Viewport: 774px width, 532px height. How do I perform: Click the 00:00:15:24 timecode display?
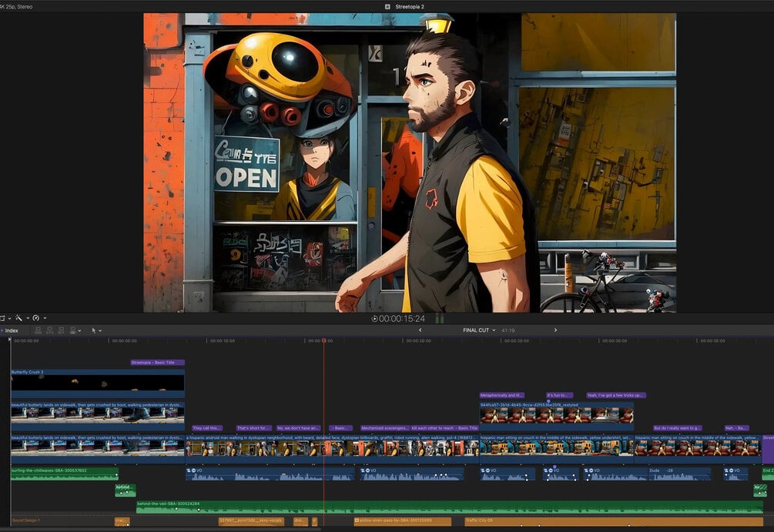point(402,319)
